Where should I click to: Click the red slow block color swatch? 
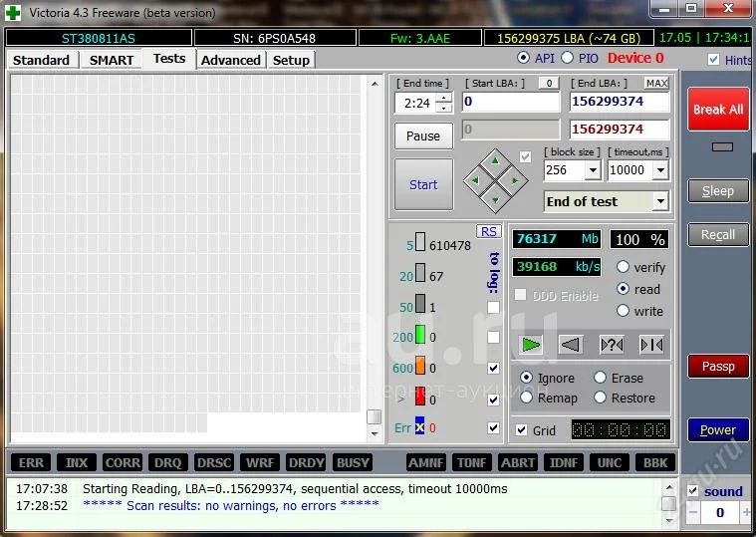tap(420, 396)
